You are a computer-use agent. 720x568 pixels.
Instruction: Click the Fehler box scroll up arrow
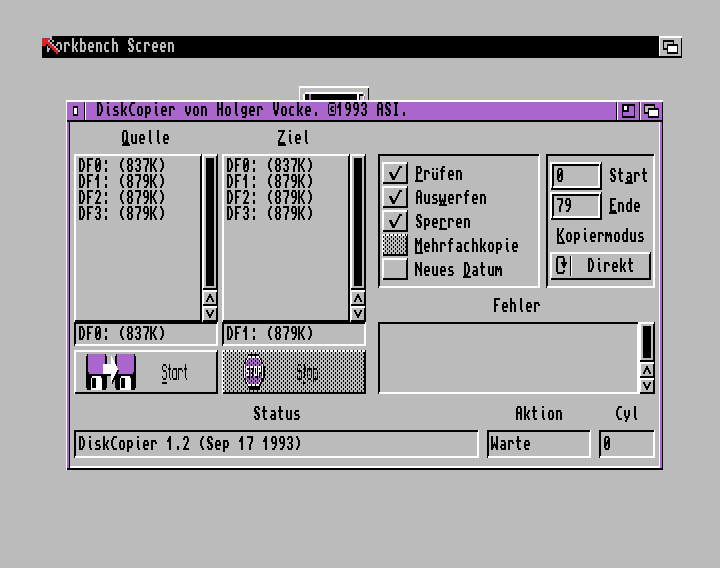click(647, 369)
